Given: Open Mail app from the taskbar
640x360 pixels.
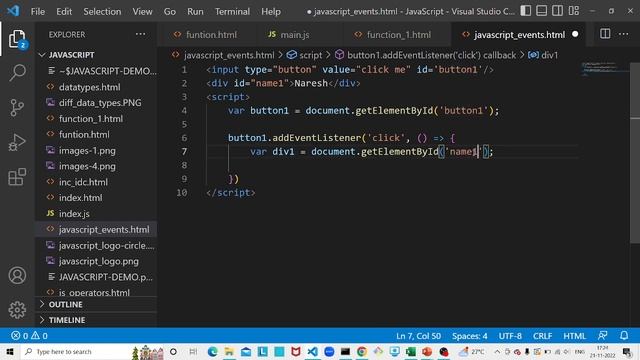Looking at the screenshot, I should point(246,351).
